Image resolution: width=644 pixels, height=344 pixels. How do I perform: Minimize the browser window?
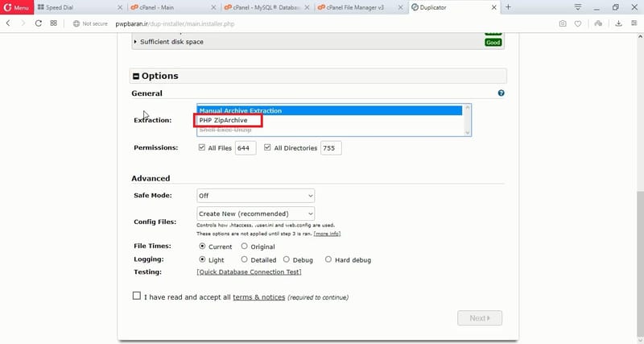[597, 7]
